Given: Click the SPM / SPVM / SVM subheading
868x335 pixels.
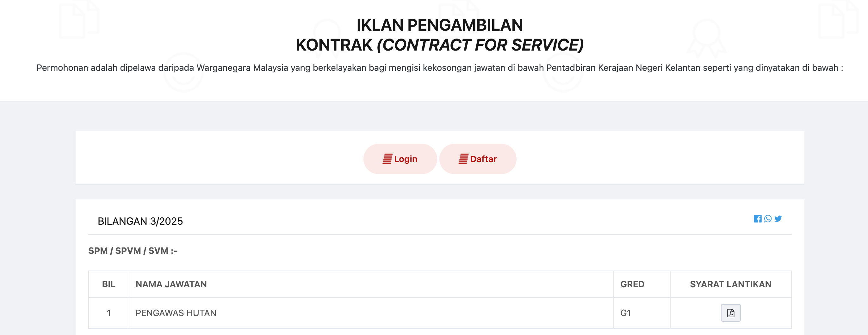Looking at the screenshot, I should tap(133, 251).
